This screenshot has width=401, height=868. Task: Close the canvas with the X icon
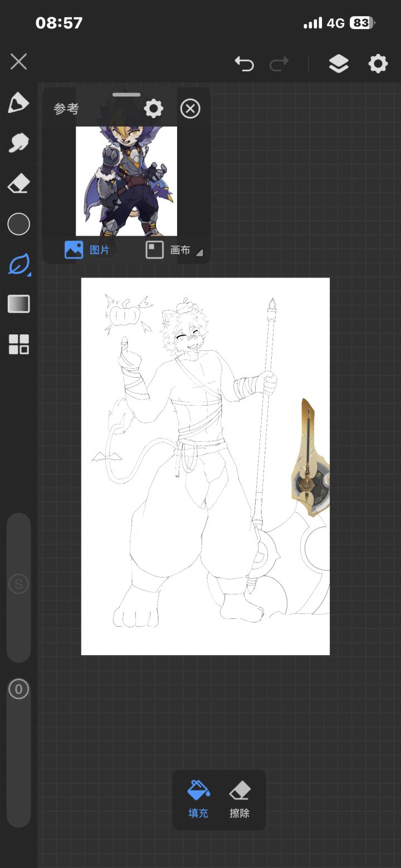(18, 62)
